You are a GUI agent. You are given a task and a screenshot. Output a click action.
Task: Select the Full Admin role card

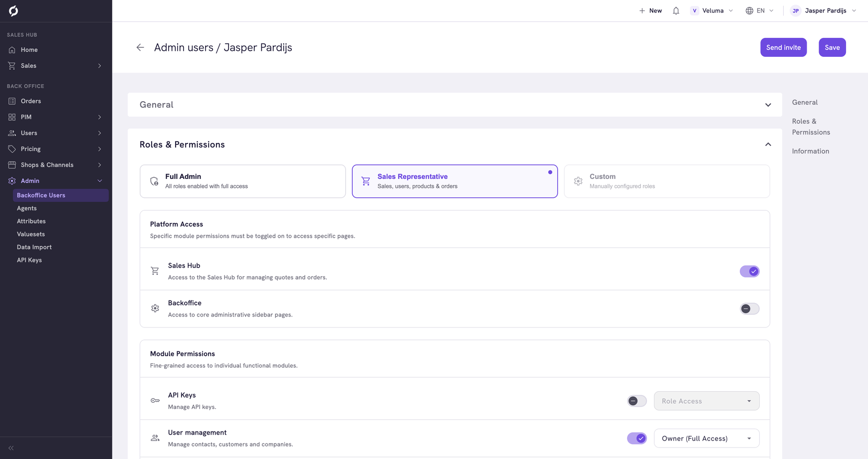tap(243, 181)
